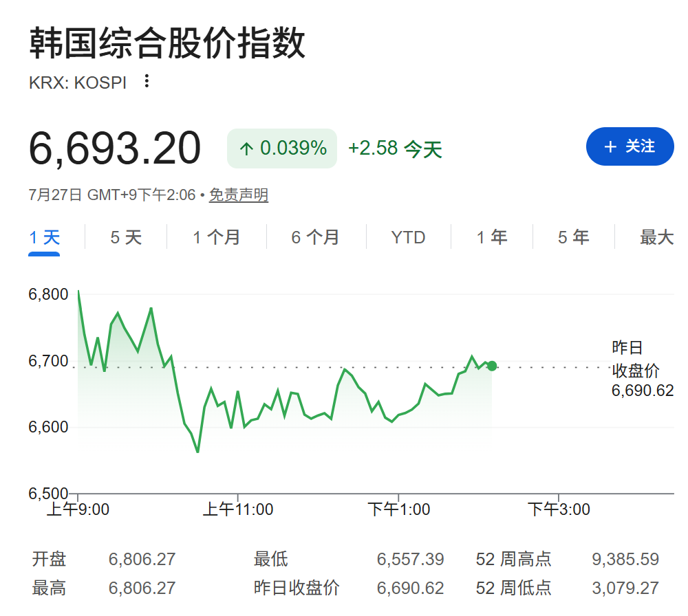Viewport: 688px width, 616px height.
Task: Switch to the 6 个月 range tab
Action: click(x=316, y=238)
